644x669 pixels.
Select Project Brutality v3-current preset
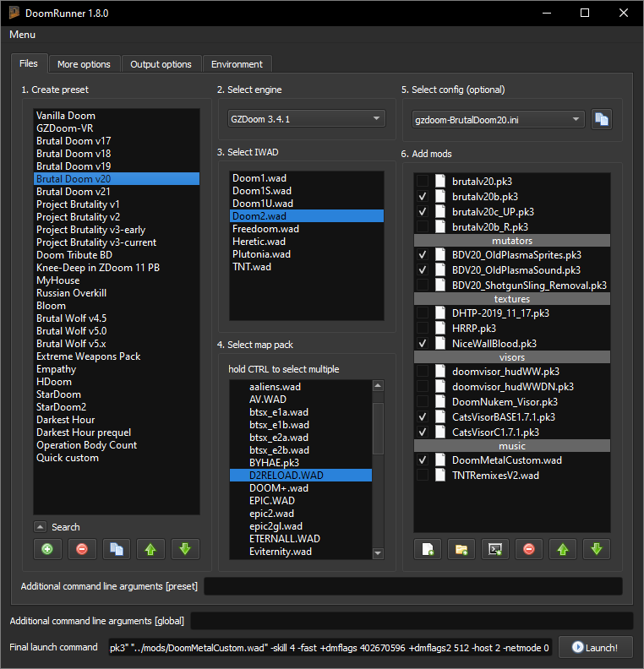pos(117,242)
